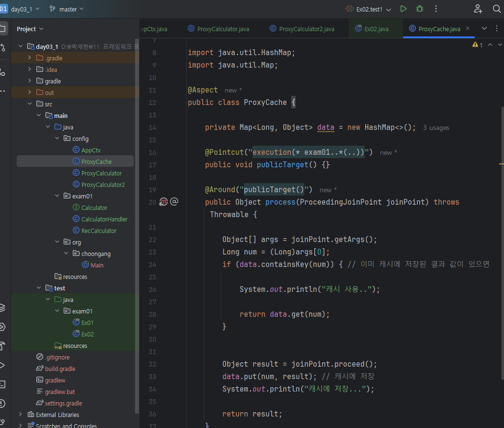Click the yellow warning stripe mark on scrollbar
Screen dimensions: 504x428
pyautogui.click(x=501, y=164)
